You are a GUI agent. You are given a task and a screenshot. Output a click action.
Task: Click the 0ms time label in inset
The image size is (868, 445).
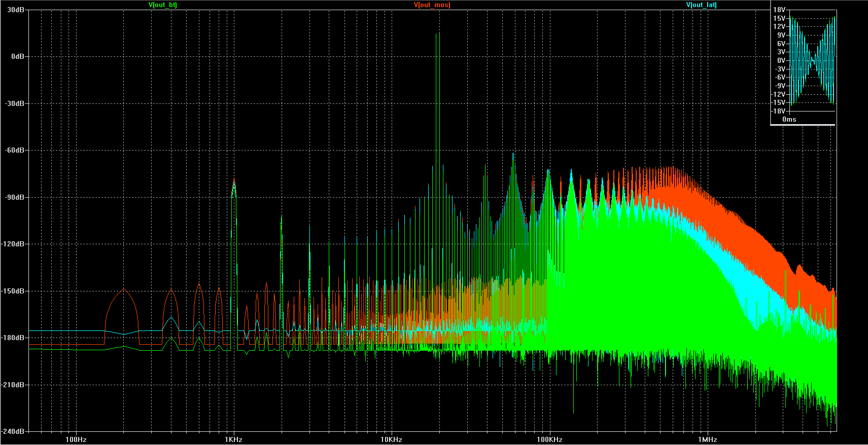789,120
